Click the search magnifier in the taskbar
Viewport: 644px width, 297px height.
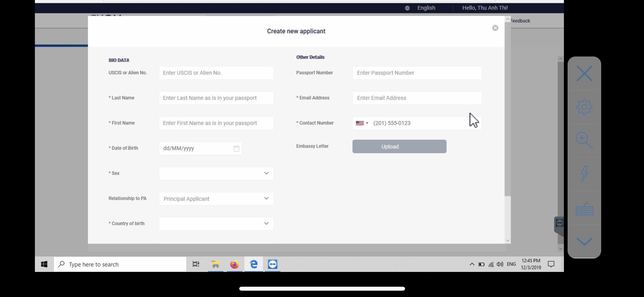tap(61, 264)
